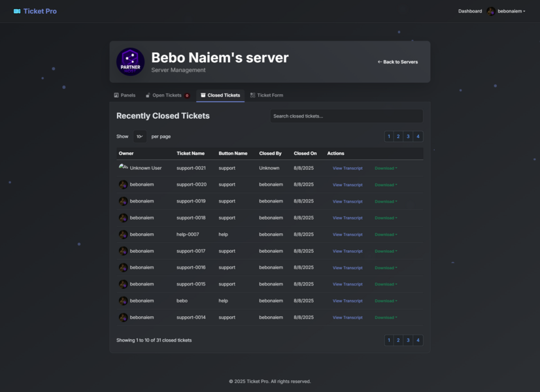The width and height of the screenshot is (540, 392).
Task: Click the Ticket Name column header
Action: 190,154
